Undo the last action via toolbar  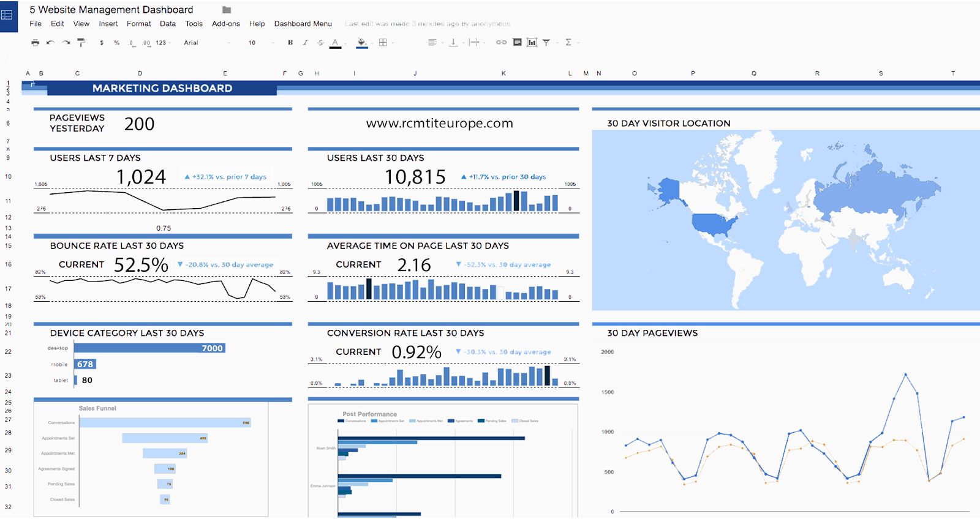coord(50,43)
